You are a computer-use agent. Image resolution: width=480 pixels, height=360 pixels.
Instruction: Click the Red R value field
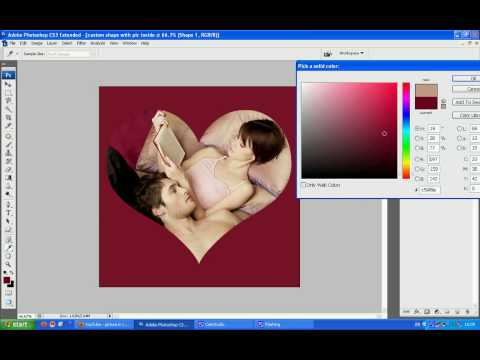pyautogui.click(x=433, y=159)
